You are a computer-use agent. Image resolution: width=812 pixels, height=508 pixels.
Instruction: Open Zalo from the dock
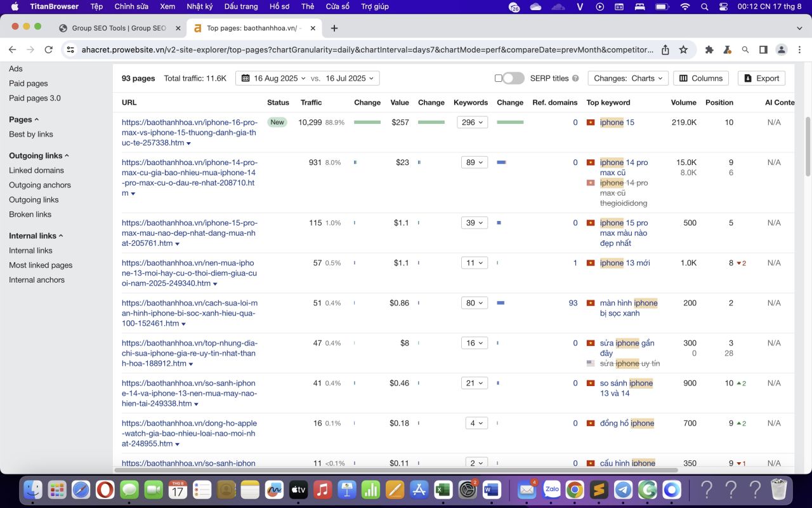pos(552,490)
